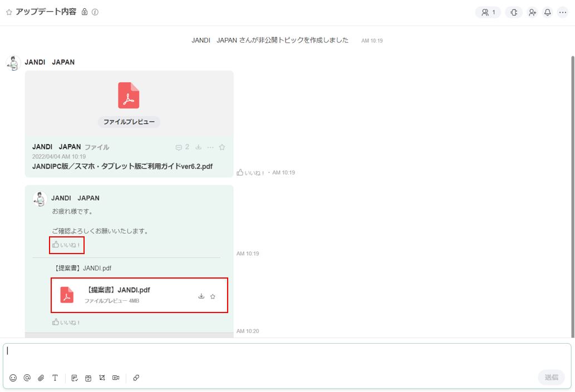Click the 2022/04/04 AM 10:19 file timestamp
Viewport: 575px width, 392px height.
point(59,157)
